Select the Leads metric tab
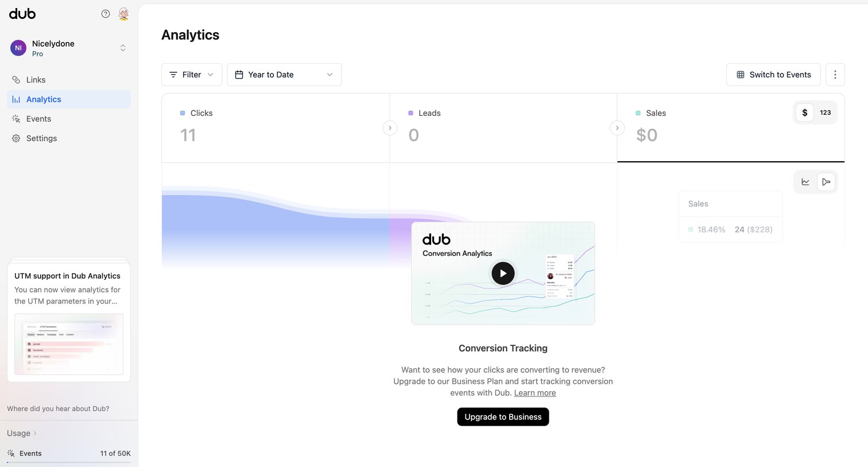The image size is (868, 467). (x=503, y=128)
